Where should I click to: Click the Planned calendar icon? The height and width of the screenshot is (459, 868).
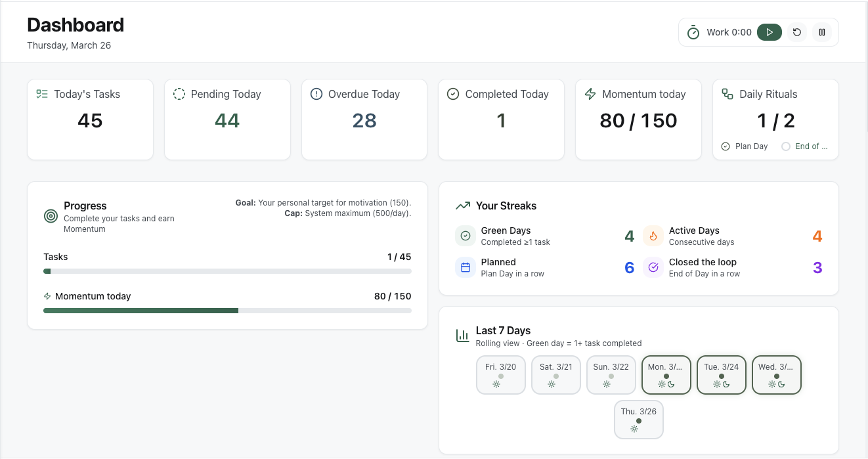pos(465,267)
